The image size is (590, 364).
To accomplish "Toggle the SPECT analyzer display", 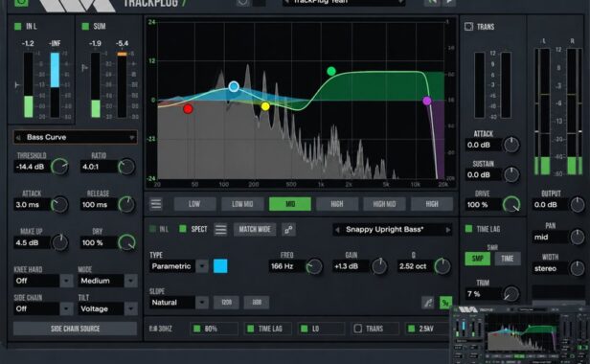I will (x=183, y=229).
